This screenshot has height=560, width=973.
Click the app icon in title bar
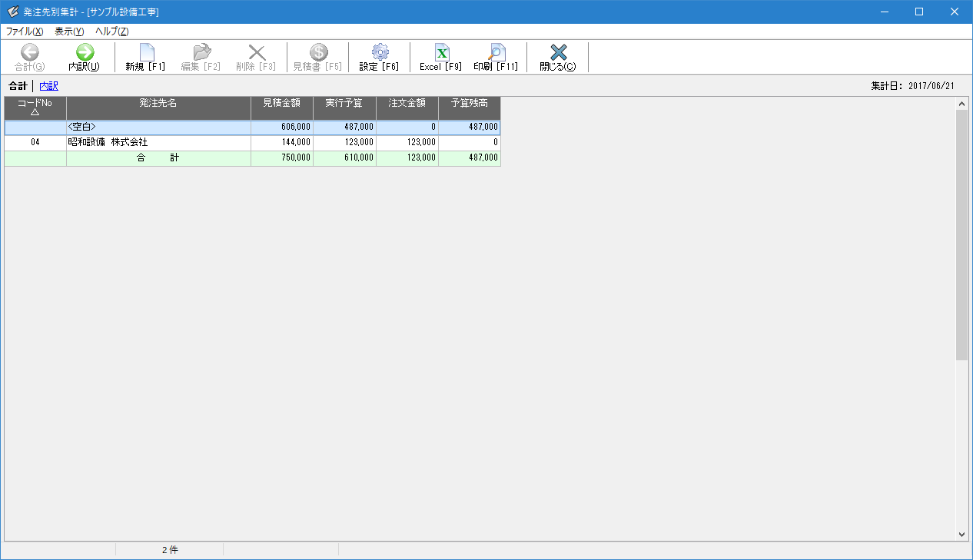click(12, 12)
